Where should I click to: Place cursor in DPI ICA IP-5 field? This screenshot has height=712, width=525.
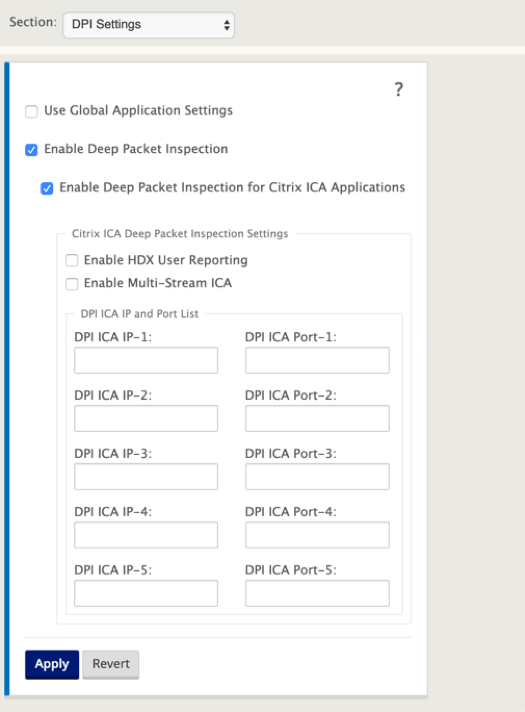pos(146,593)
